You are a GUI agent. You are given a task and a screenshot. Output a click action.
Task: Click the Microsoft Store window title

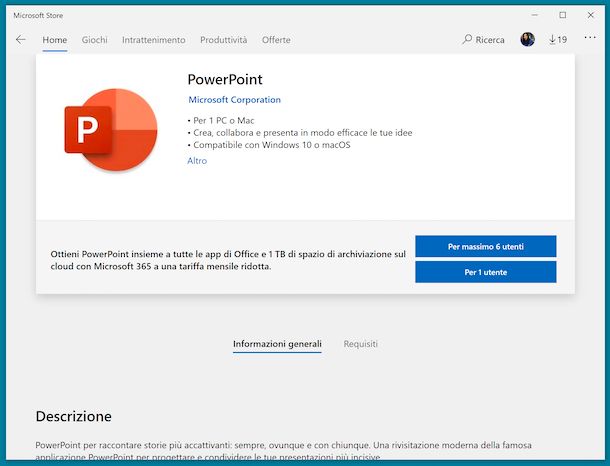[x=38, y=16]
